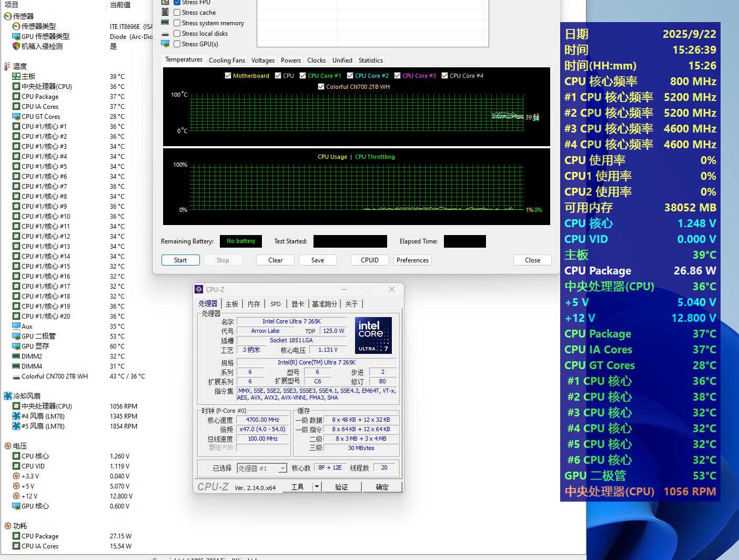The height and width of the screenshot is (560, 739).
Task: Enable the Stress cache checkbox
Action: [177, 13]
